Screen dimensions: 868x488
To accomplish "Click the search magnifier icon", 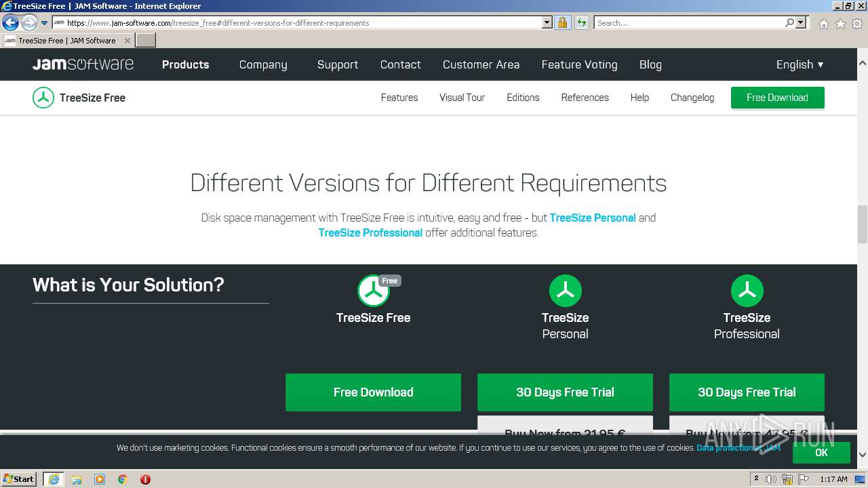I will point(789,22).
